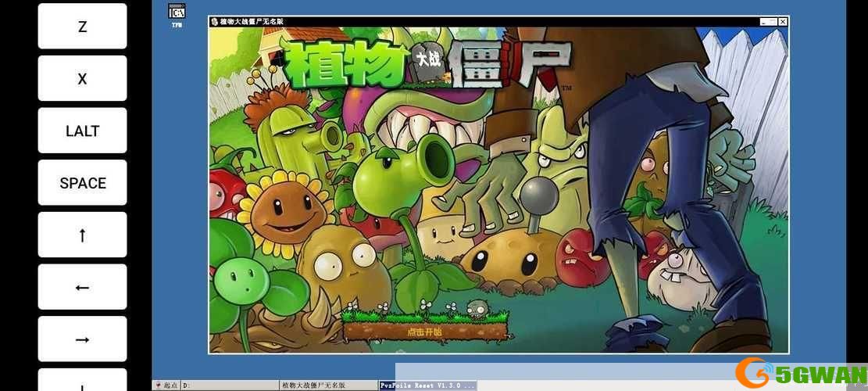Close the 植物大战僵尸无名版 window

[x=782, y=22]
